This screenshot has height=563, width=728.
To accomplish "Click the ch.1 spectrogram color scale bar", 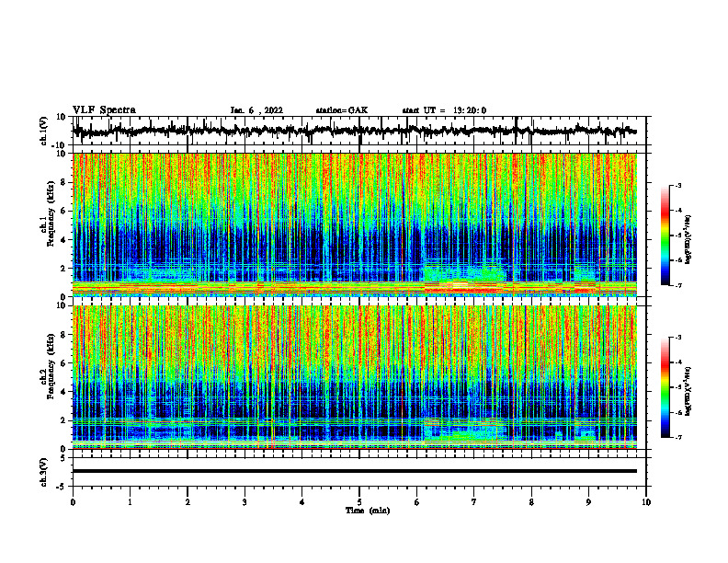I will [665, 236].
